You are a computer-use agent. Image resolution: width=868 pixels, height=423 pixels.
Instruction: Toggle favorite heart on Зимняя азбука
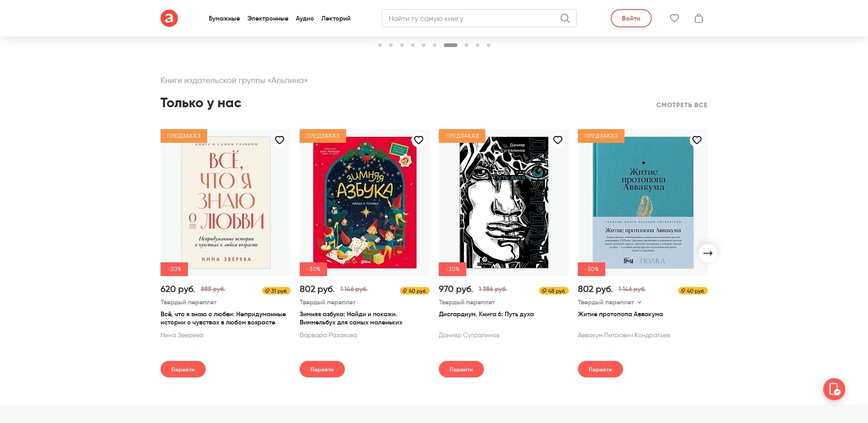[x=419, y=140]
